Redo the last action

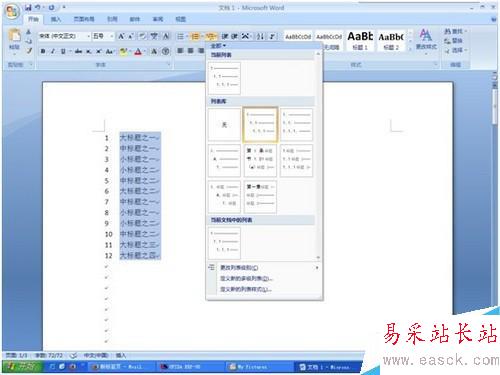[x=51, y=7]
